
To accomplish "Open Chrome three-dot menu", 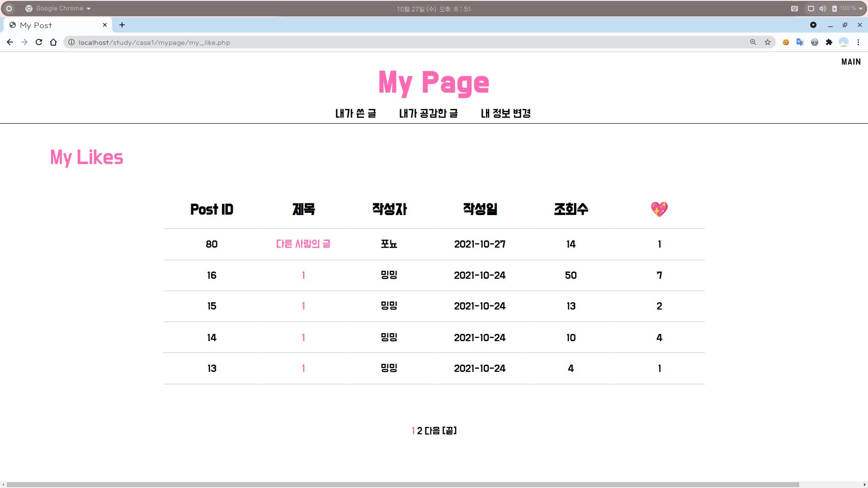I will pyautogui.click(x=858, y=42).
